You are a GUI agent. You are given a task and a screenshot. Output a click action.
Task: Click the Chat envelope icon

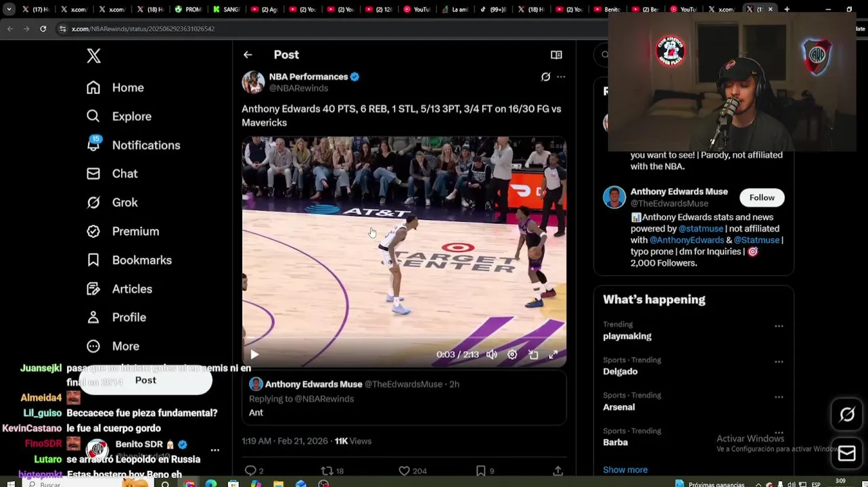(93, 174)
